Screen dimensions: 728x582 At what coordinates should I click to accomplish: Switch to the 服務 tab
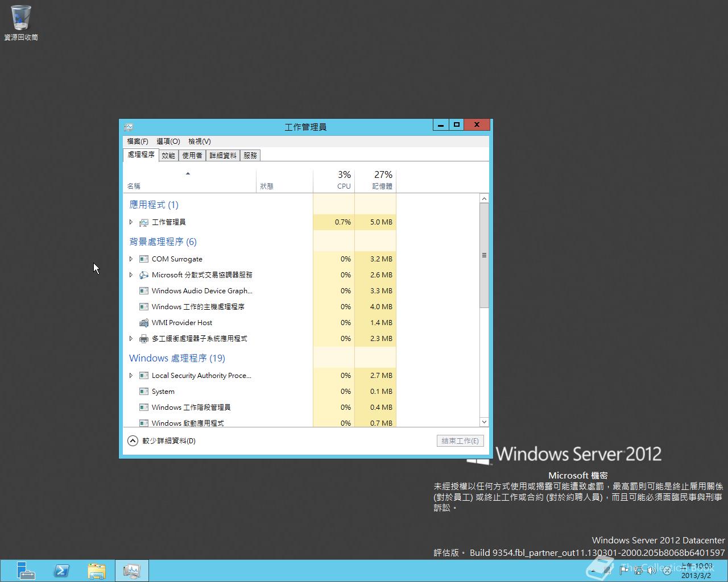pyautogui.click(x=250, y=155)
